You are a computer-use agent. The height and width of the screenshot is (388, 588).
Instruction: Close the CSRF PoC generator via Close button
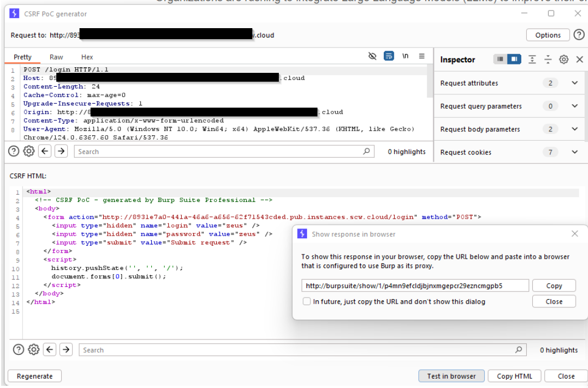click(x=566, y=376)
